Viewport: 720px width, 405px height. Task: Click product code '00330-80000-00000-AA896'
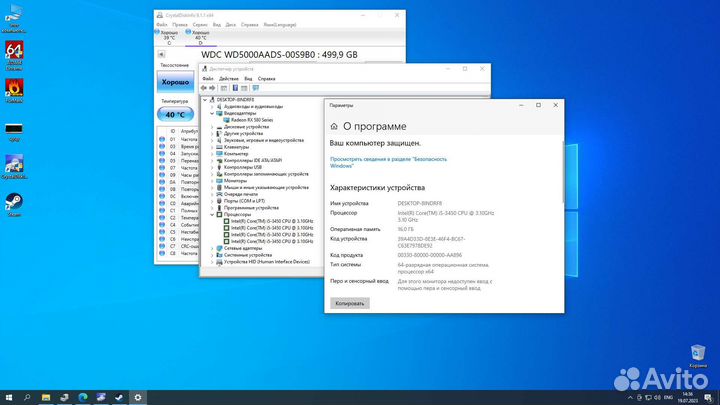coord(429,255)
